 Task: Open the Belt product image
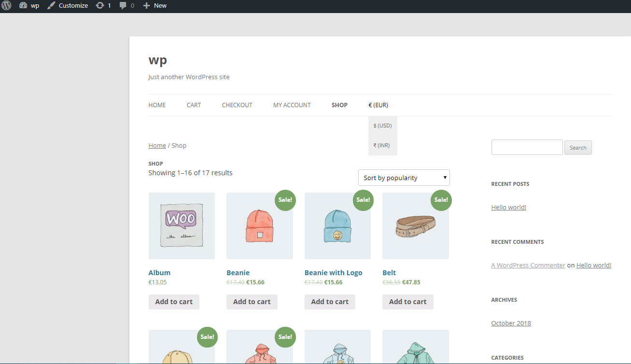coord(416,226)
